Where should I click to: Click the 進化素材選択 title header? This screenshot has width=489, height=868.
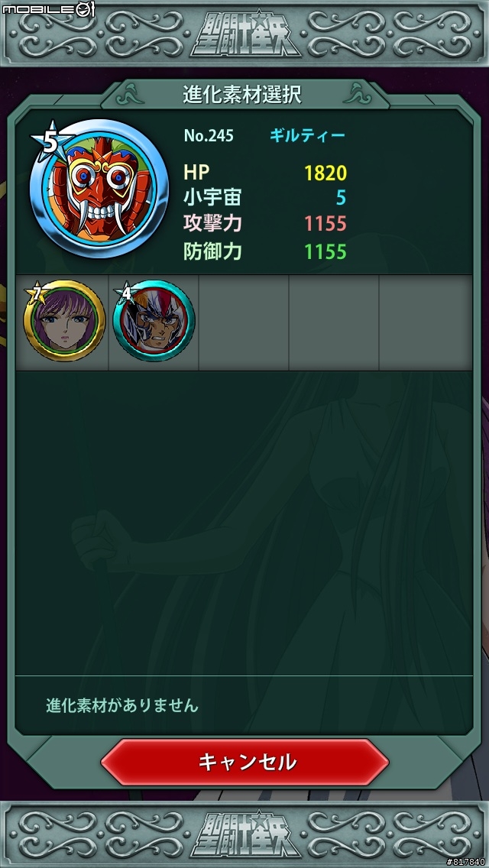tap(242, 95)
